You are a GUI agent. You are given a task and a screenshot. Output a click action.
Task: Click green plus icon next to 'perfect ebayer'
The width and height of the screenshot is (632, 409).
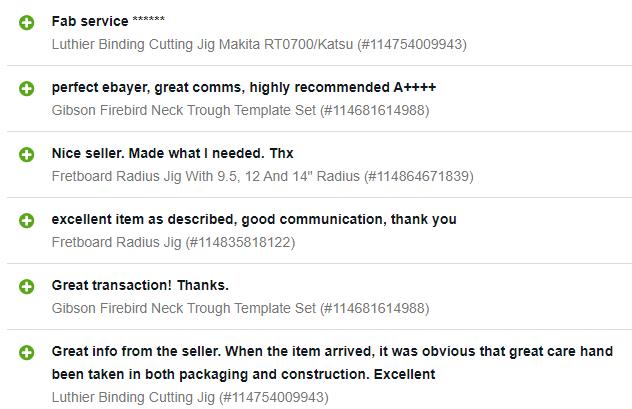coord(27,88)
